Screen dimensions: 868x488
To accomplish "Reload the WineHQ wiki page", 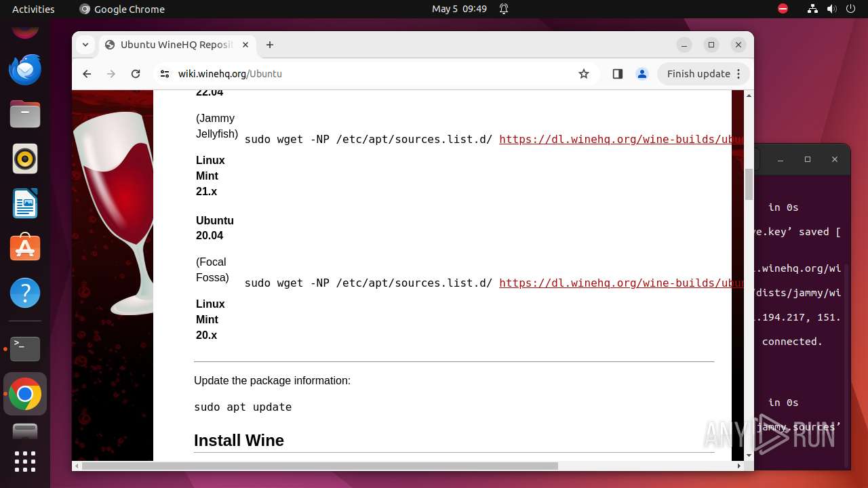I will coord(136,74).
